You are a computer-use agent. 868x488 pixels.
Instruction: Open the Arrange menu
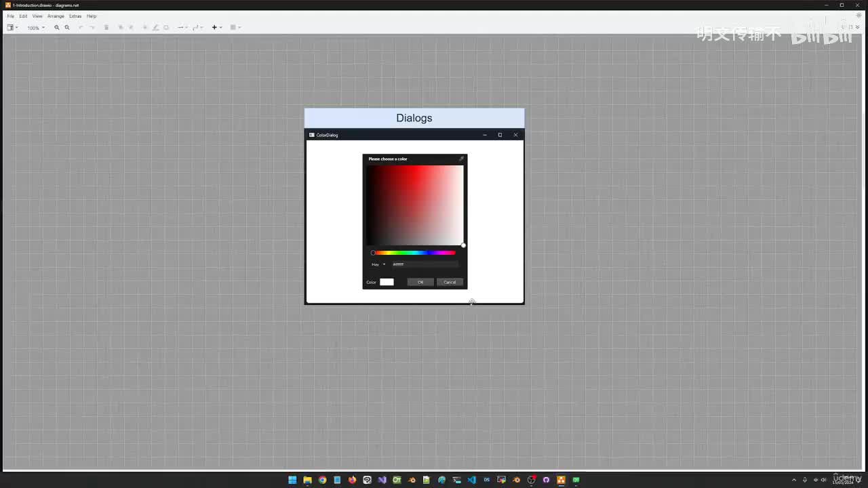click(56, 16)
